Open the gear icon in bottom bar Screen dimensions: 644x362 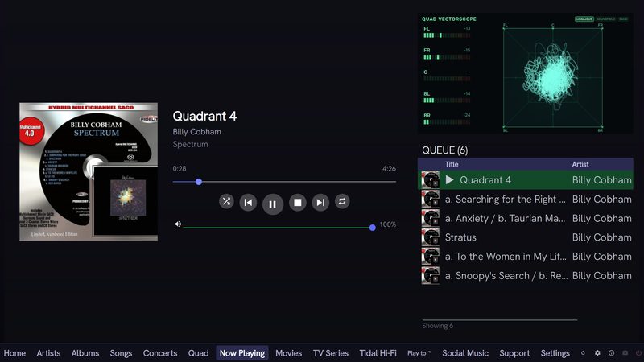pyautogui.click(x=597, y=353)
